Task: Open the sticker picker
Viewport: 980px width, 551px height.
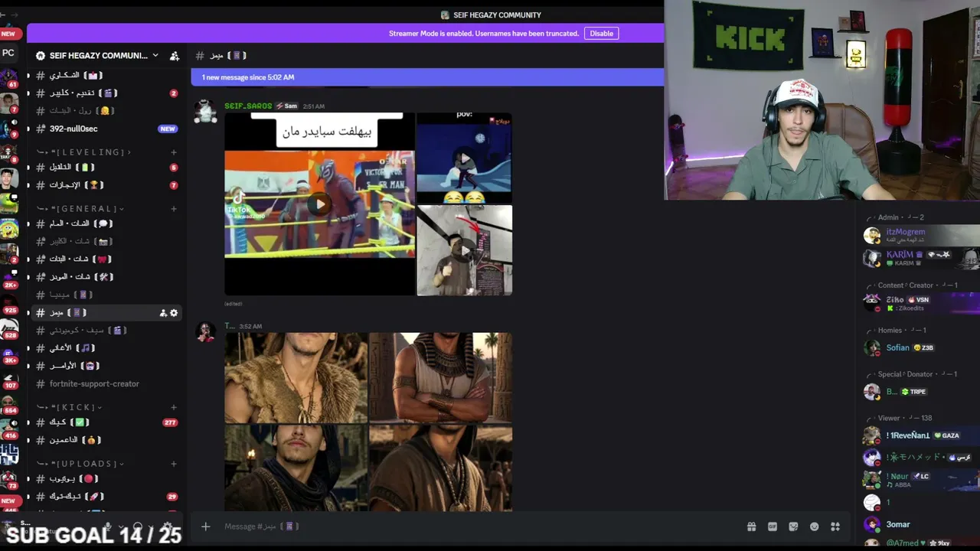Action: (x=793, y=527)
